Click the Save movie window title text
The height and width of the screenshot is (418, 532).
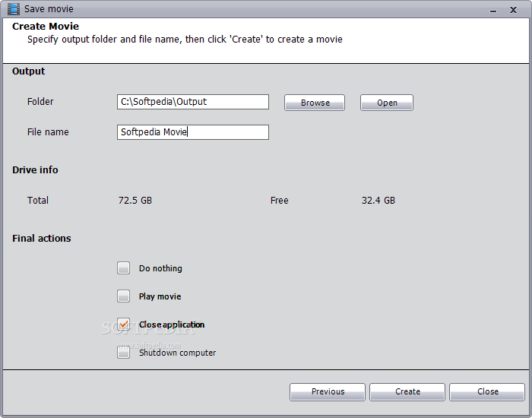(x=49, y=9)
